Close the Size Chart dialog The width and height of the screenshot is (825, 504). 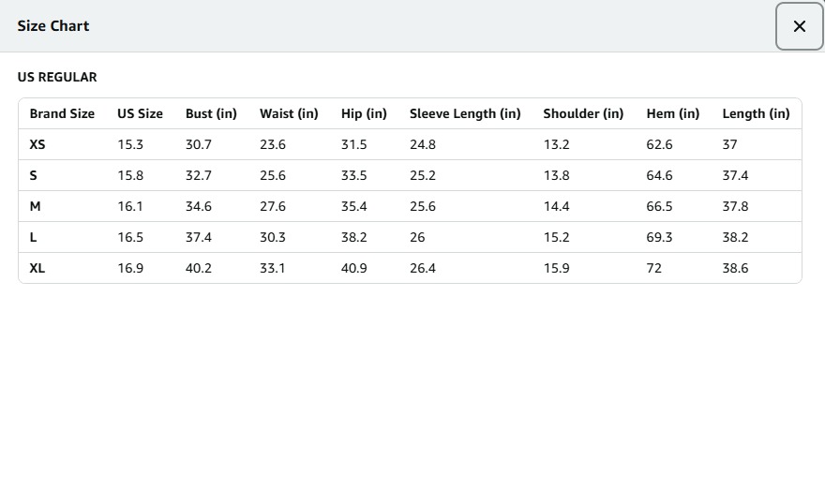click(x=799, y=26)
